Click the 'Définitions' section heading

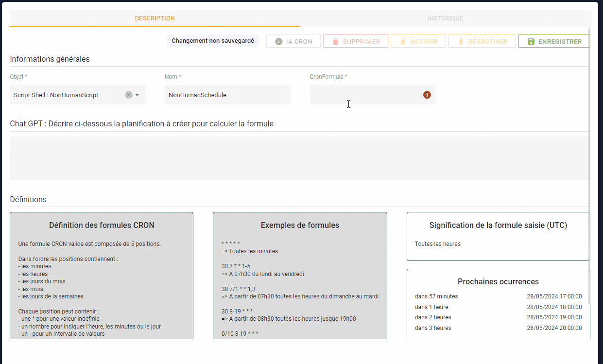[x=28, y=199]
